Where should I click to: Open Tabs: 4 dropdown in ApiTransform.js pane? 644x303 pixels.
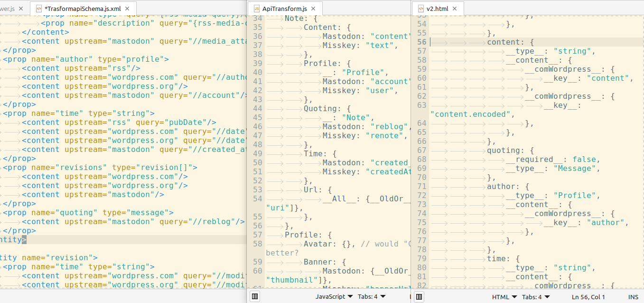point(372,297)
